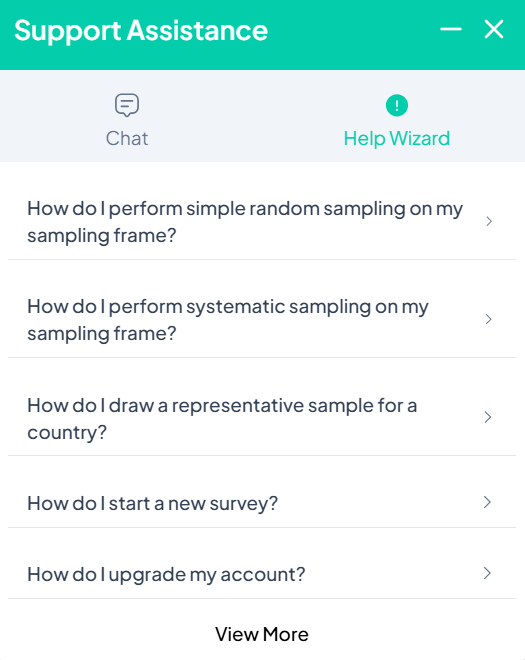Click arrow next to representative sample question
The image size is (525, 660).
pyautogui.click(x=488, y=417)
